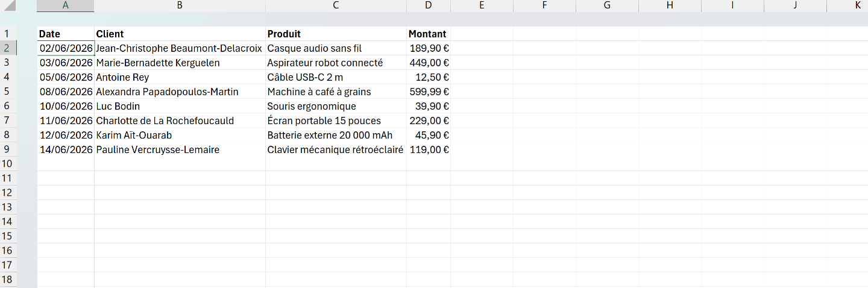This screenshot has height=288, width=868.
Task: Click the amount 39,90 €
Action: (x=429, y=106)
